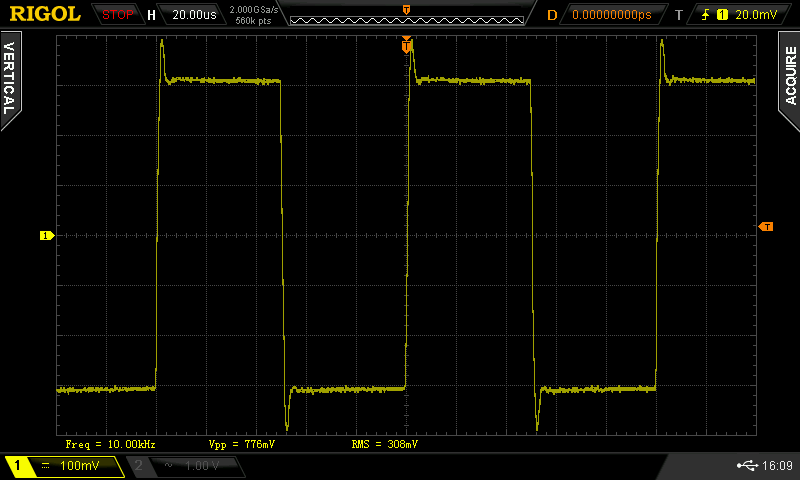Click the channel 2 1.00 V scale value

tap(202, 465)
